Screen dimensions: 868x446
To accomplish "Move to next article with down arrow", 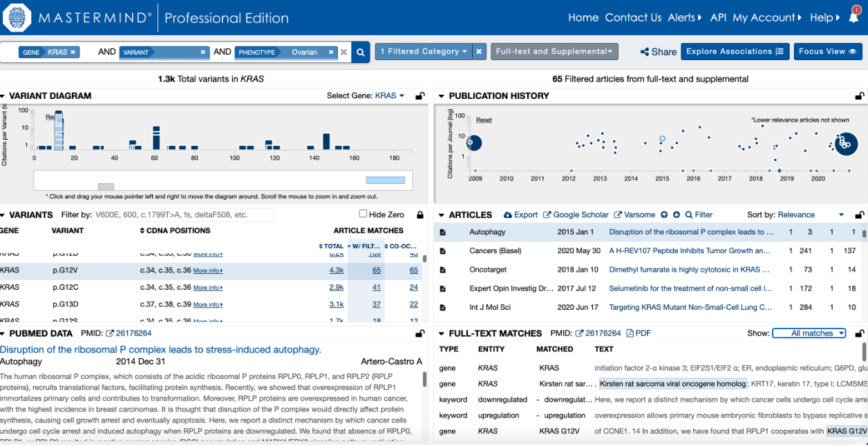I will tap(677, 215).
